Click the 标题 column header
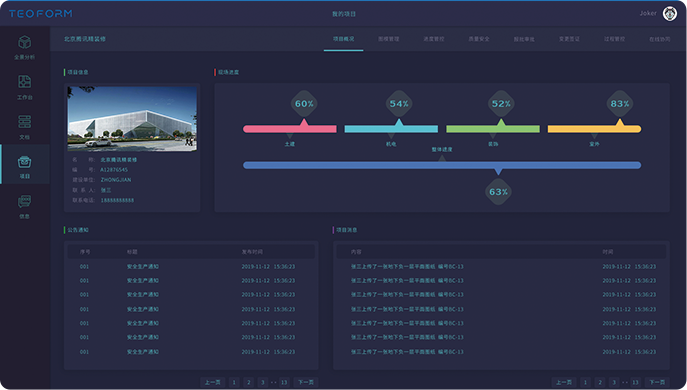The height and width of the screenshot is (390, 687). click(x=132, y=252)
